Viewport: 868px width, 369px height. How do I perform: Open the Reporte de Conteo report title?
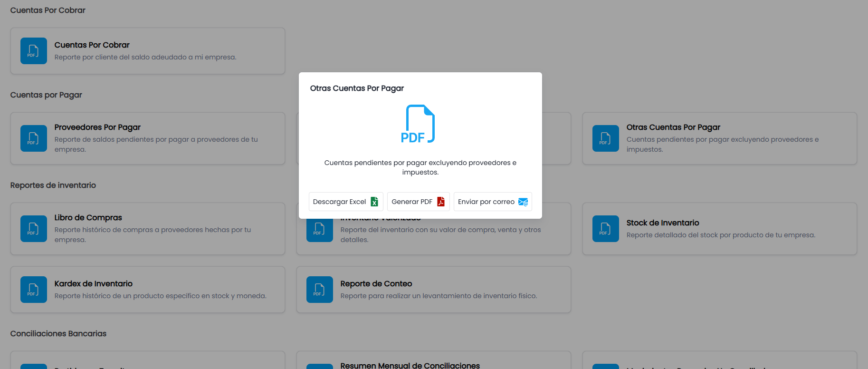tap(376, 283)
